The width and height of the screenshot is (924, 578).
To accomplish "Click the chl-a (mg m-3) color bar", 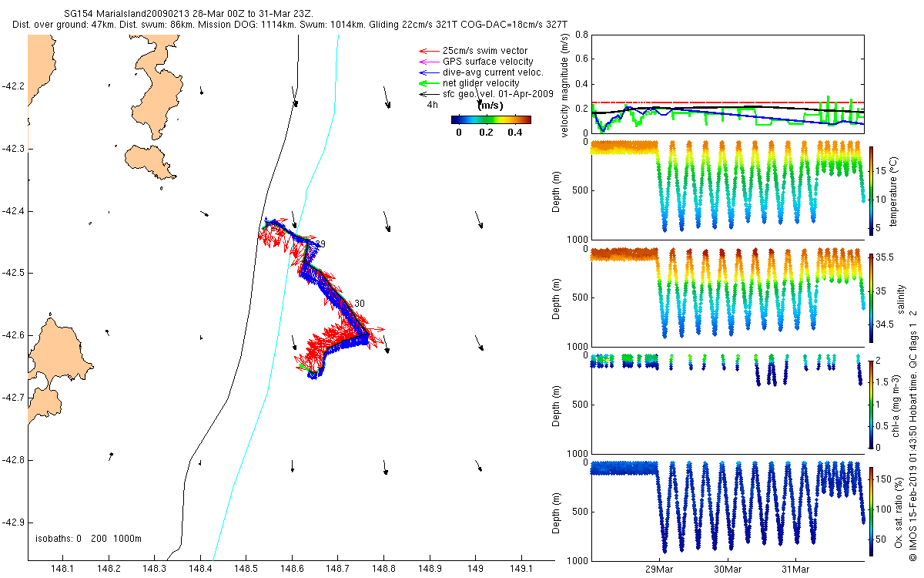I will (x=871, y=404).
